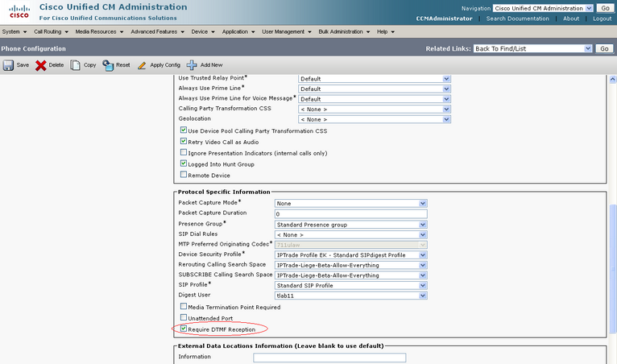Open the System menu
Image resolution: width=617 pixels, height=364 pixels.
14,31
